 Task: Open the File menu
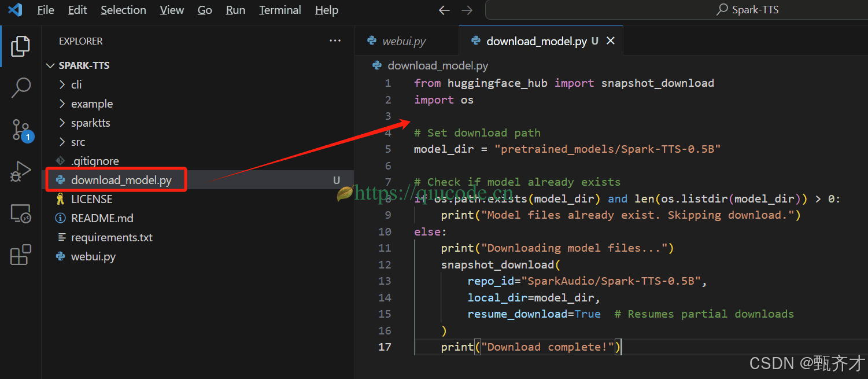[x=46, y=10]
